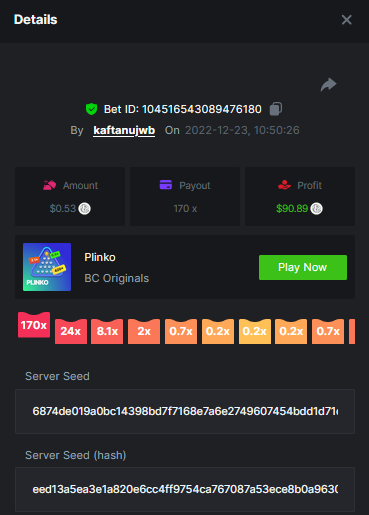Viewport: 369px width, 515px height.
Task: Click the Server Seed (hash) field
Action: tap(185, 489)
